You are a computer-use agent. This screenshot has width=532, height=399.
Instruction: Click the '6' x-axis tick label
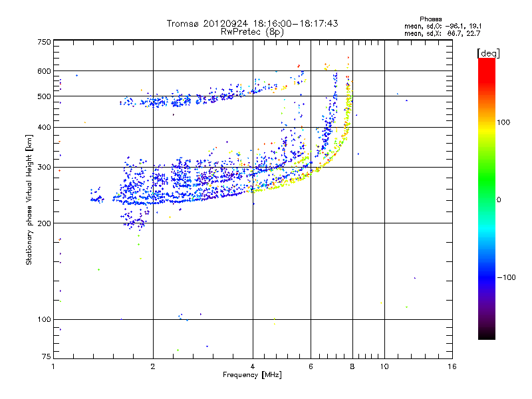[x=311, y=366]
